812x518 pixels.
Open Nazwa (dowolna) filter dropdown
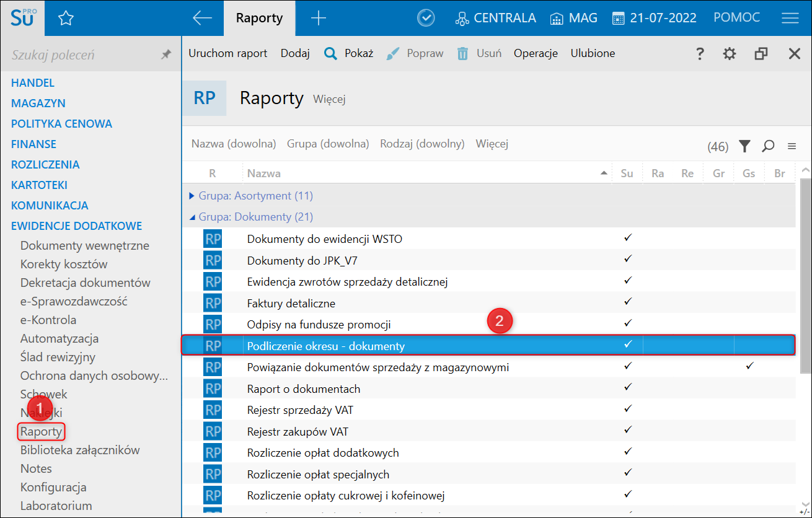pyautogui.click(x=234, y=144)
